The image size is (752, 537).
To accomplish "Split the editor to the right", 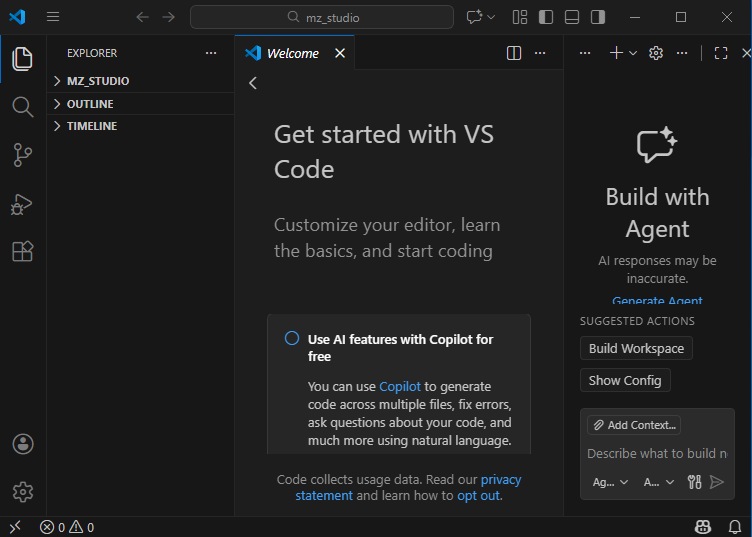I will coord(514,53).
